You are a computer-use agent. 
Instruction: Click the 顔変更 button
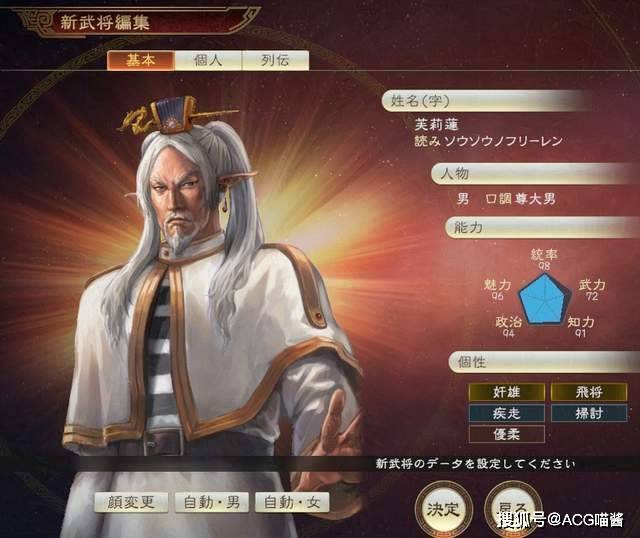[x=131, y=502]
